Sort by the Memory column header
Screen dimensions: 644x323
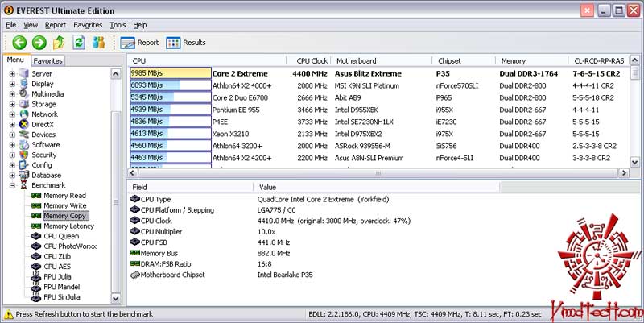point(531,61)
